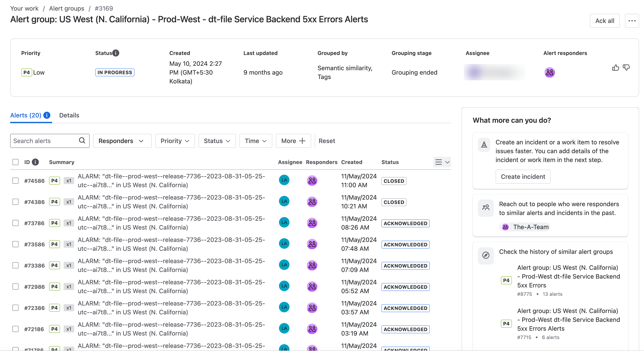Viewport: 644px width, 351px height.
Task: Click the Status info icon in header
Action: tap(116, 53)
